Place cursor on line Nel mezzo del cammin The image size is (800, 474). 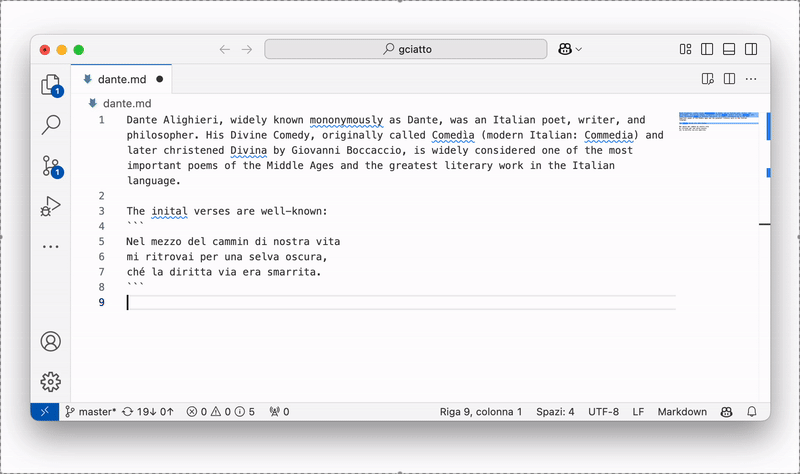tap(233, 241)
